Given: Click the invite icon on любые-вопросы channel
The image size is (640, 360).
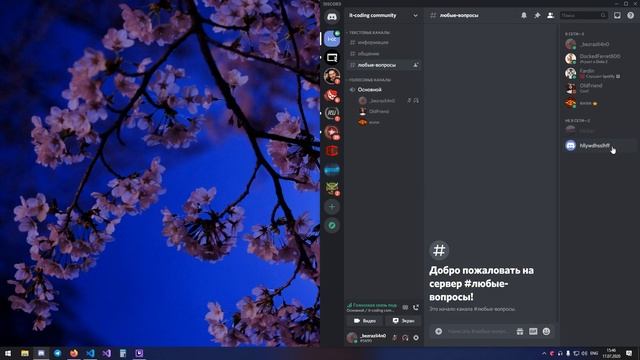Looking at the screenshot, I should 416,65.
